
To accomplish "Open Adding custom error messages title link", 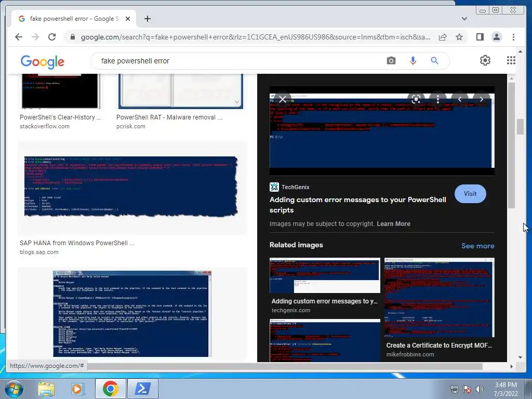I will (x=358, y=205).
